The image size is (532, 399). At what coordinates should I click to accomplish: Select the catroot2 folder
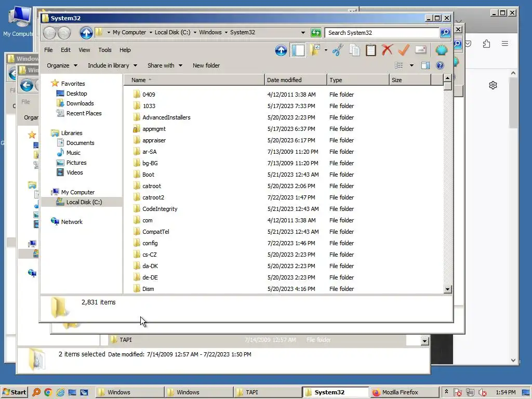(x=153, y=197)
